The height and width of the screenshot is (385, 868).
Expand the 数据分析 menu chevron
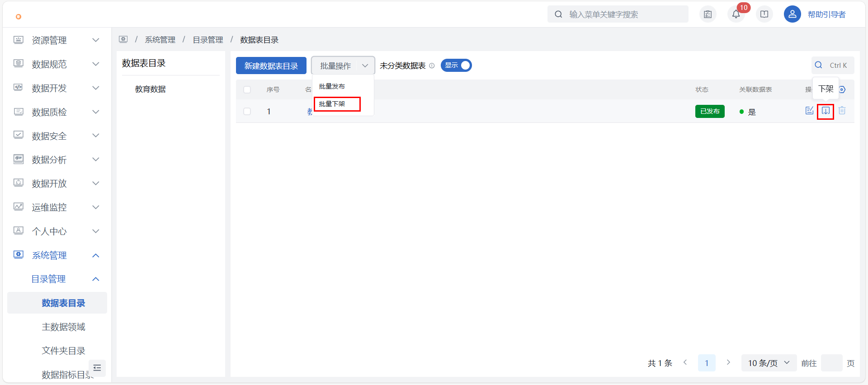point(96,160)
